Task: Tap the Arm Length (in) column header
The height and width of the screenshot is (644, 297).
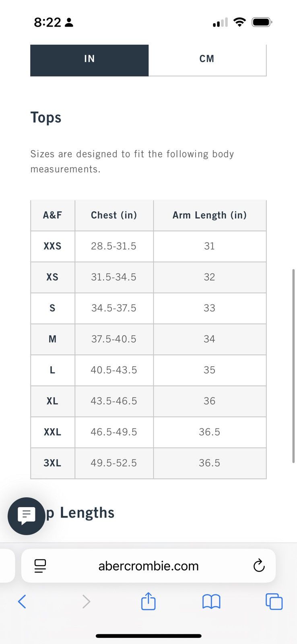Action: tap(210, 215)
